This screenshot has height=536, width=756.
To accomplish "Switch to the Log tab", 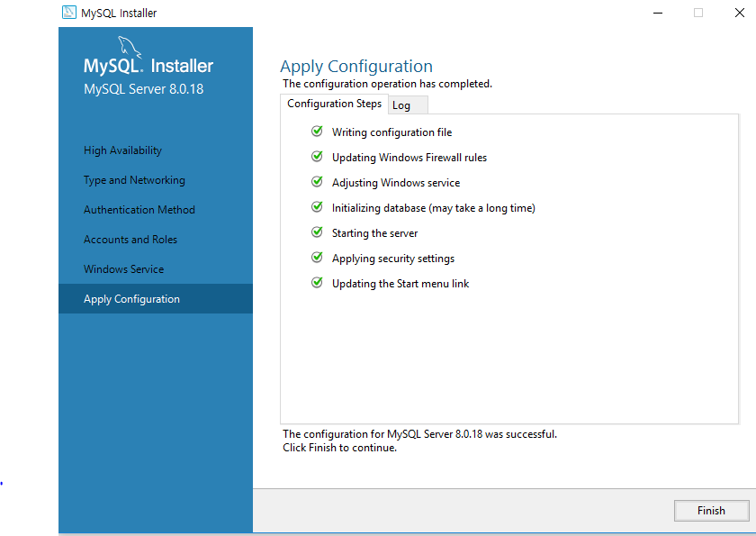I will tap(408, 105).
